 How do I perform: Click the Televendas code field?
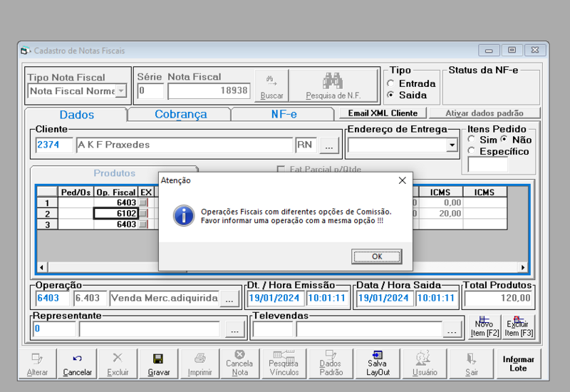pyautogui.click(x=273, y=329)
